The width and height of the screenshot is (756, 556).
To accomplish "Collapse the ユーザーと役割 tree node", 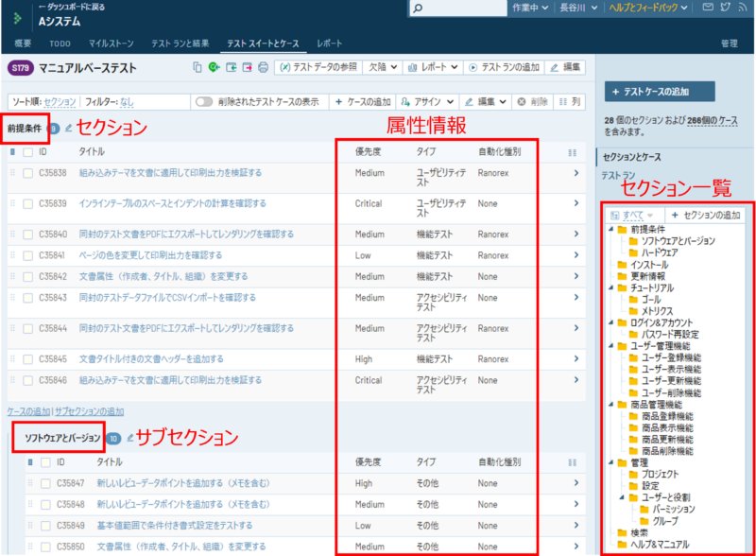I will [622, 497].
